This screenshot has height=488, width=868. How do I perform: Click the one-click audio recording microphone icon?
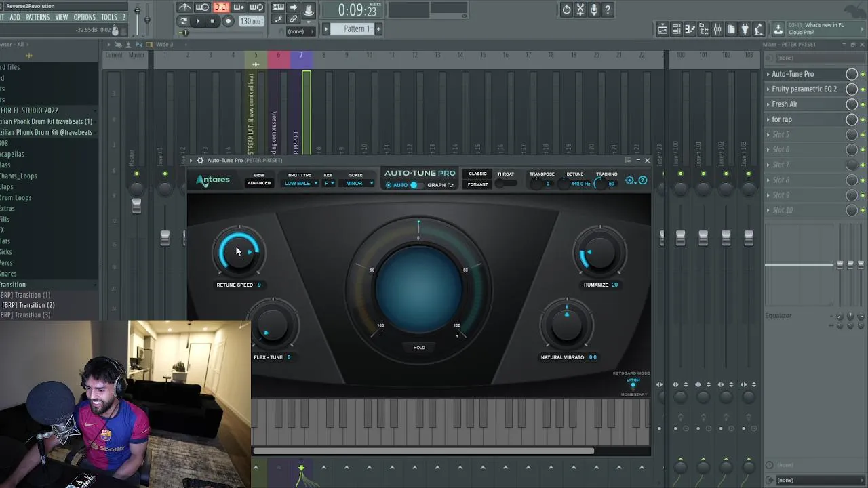(594, 9)
